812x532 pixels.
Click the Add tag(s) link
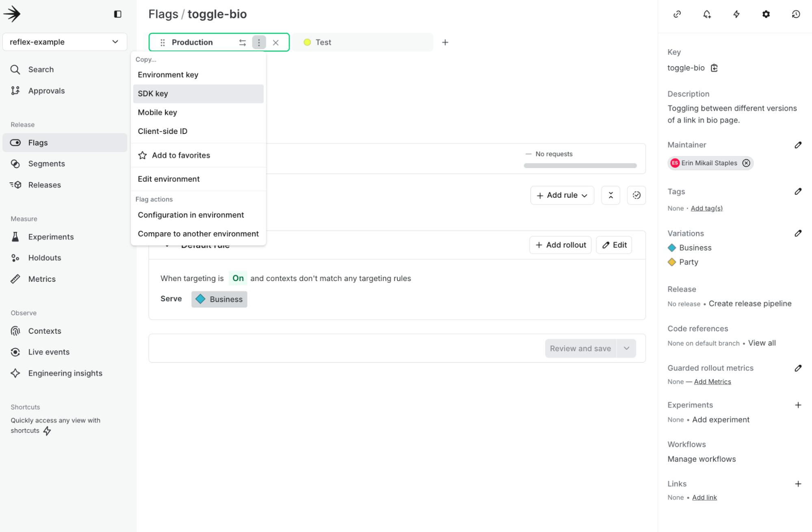(x=706, y=208)
